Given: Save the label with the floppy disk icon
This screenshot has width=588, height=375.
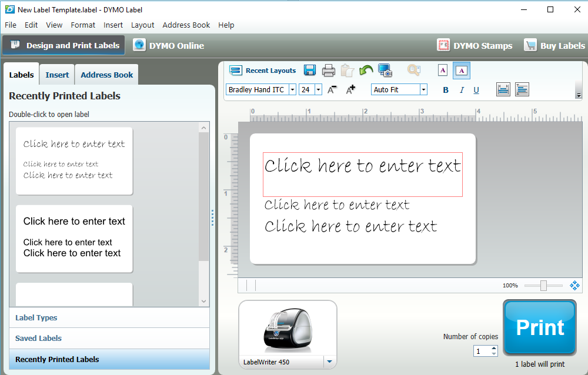Looking at the screenshot, I should 310,71.
